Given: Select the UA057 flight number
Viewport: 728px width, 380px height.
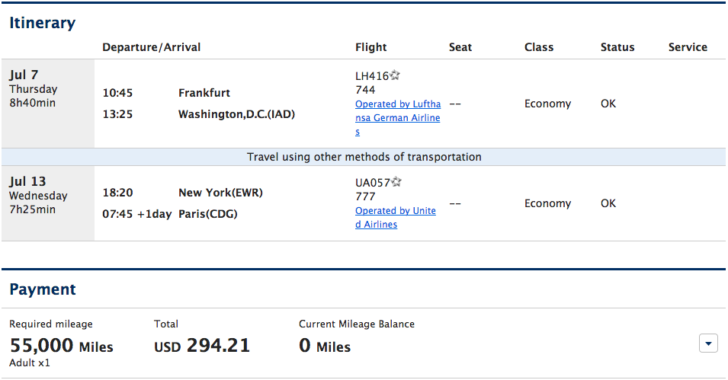Looking at the screenshot, I should tap(373, 183).
